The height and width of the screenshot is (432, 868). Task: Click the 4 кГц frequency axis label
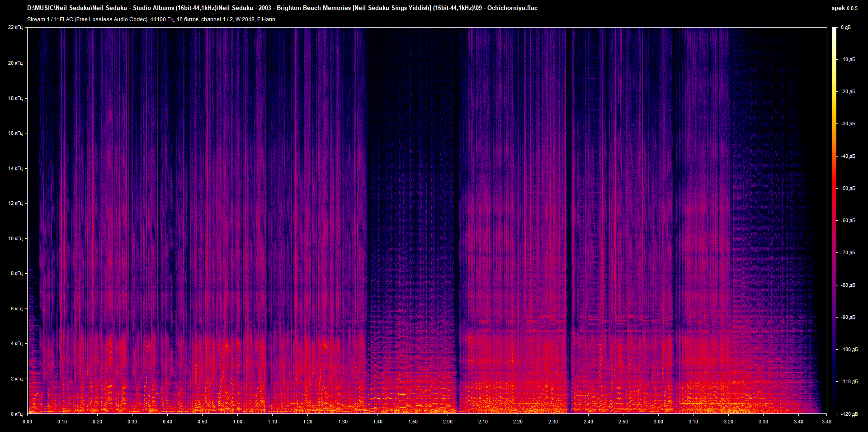point(17,343)
